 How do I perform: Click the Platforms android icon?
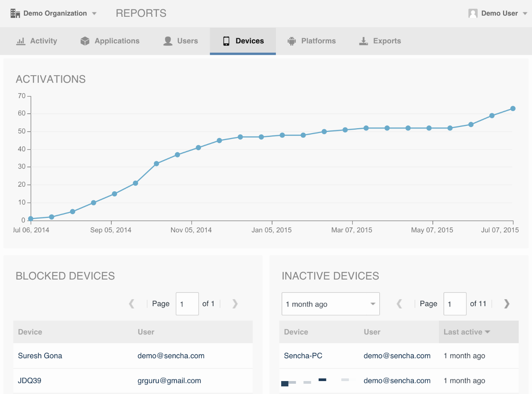click(x=292, y=41)
